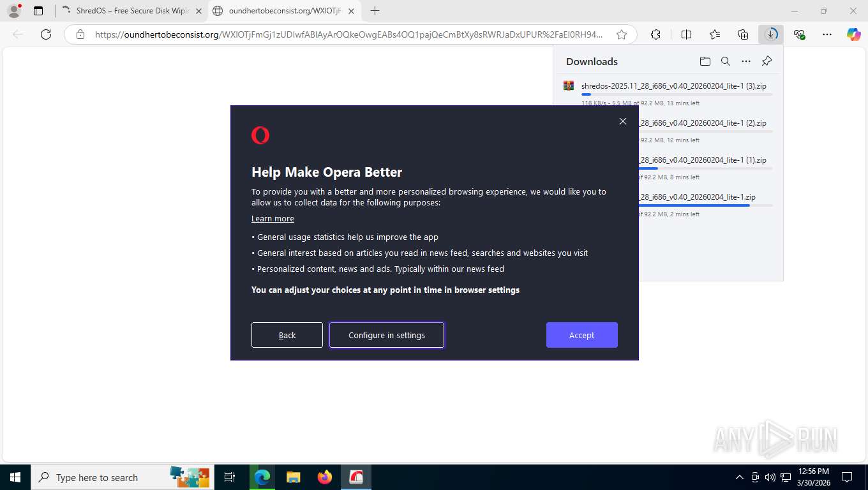Click the Back button in dialog
Viewport: 868px width, 490px height.
pos(287,335)
